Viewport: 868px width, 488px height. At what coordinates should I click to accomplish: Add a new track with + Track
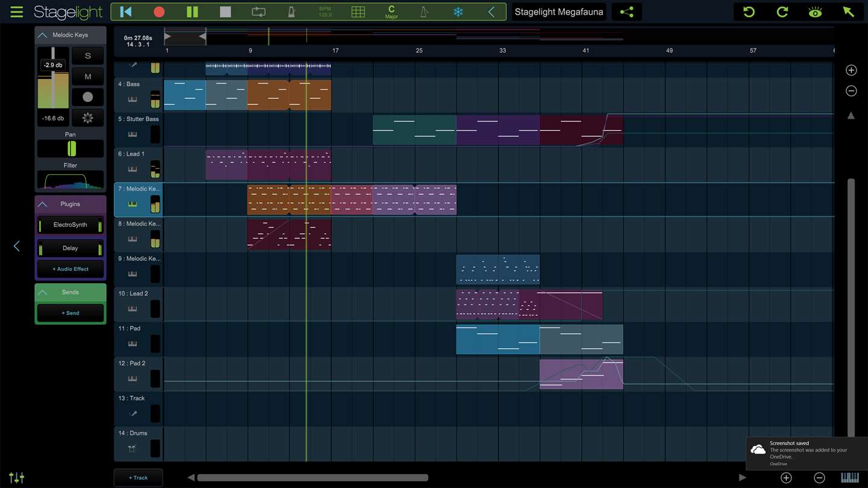tap(138, 478)
